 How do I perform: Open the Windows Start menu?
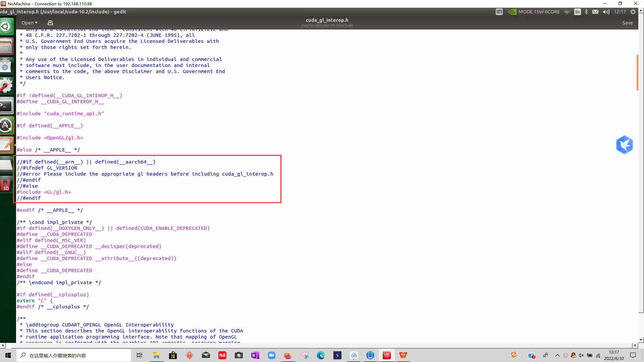[x=7, y=355]
